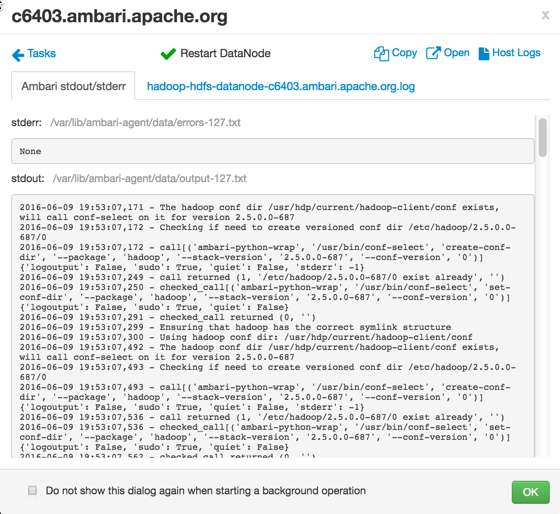This screenshot has height=514, width=560.
Task: Open the Host Logs link
Action: coord(516,53)
